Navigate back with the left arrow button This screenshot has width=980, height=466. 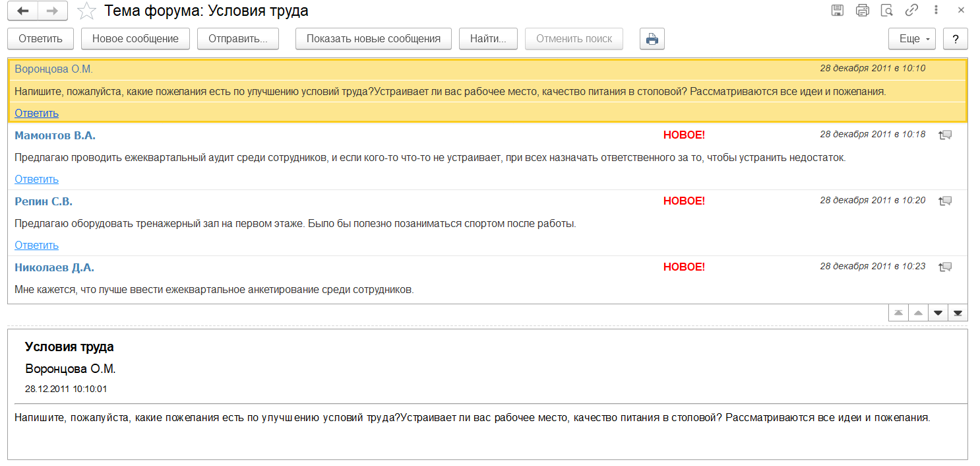coord(23,11)
